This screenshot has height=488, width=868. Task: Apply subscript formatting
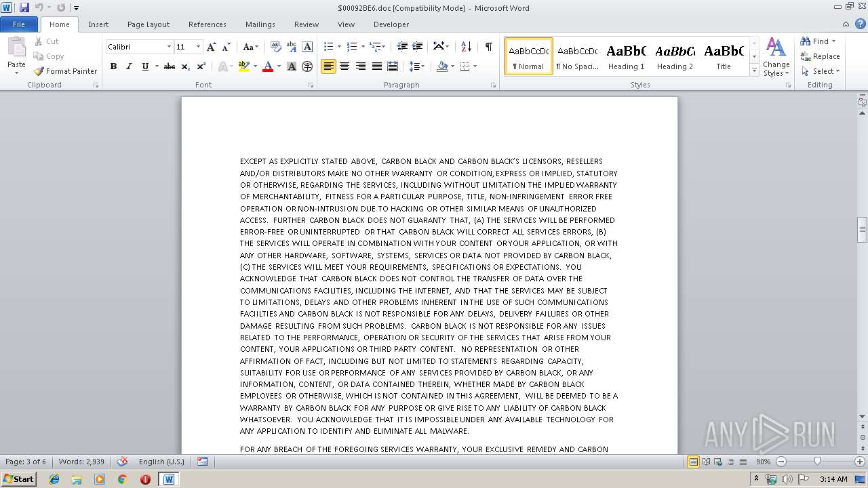(x=185, y=66)
